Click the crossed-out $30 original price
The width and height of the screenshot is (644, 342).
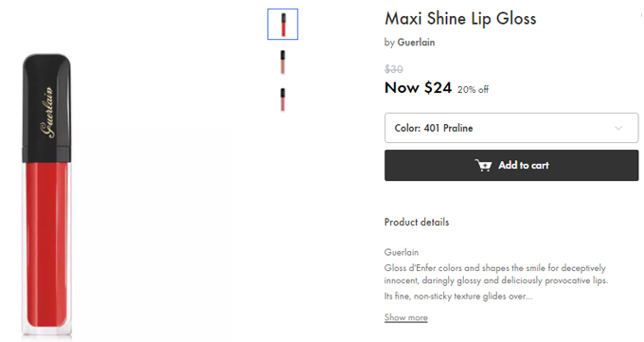coord(393,69)
